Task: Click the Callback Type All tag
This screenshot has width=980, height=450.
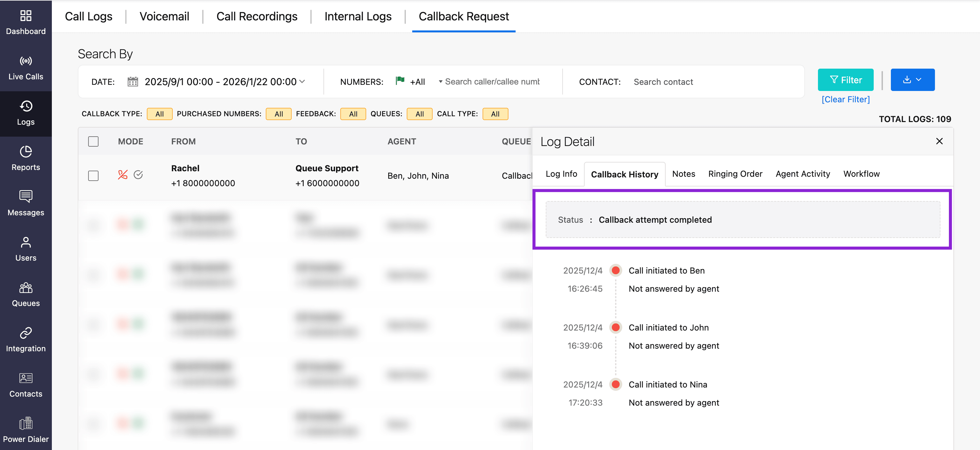Action: pyautogui.click(x=159, y=114)
